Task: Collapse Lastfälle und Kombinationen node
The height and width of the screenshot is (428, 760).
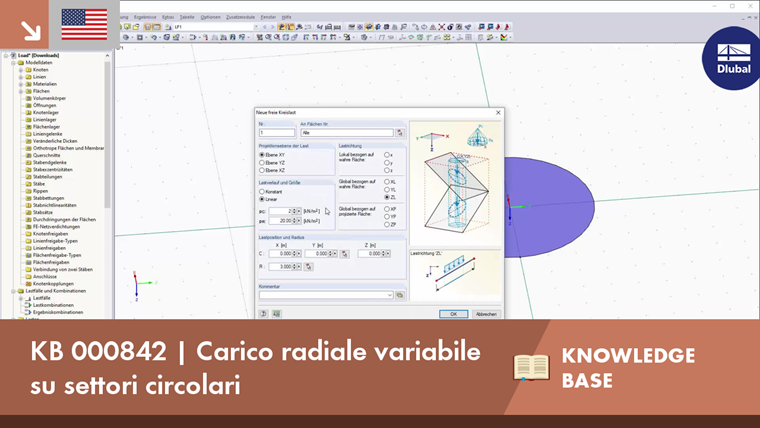Action: coord(14,291)
